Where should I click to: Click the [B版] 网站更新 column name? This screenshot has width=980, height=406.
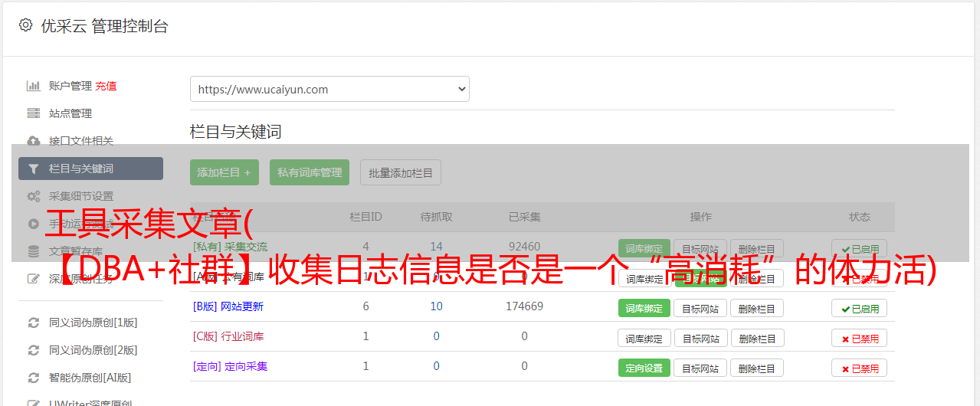[x=228, y=306]
